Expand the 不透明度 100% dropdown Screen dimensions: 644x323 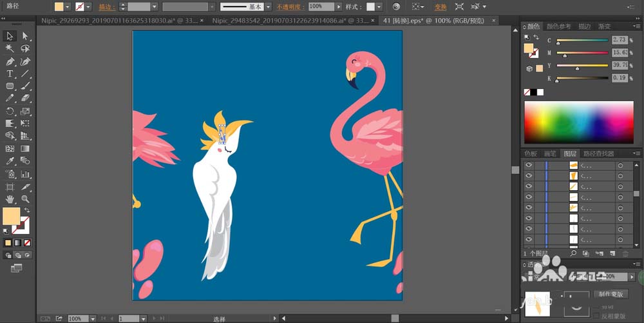(339, 6)
